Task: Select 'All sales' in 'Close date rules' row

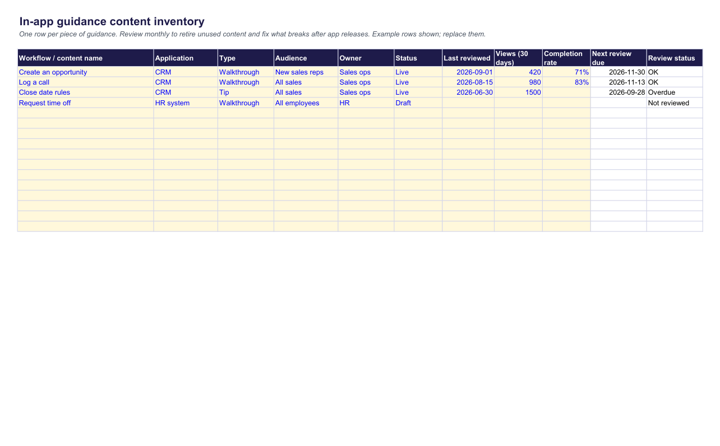Action: pyautogui.click(x=306, y=92)
